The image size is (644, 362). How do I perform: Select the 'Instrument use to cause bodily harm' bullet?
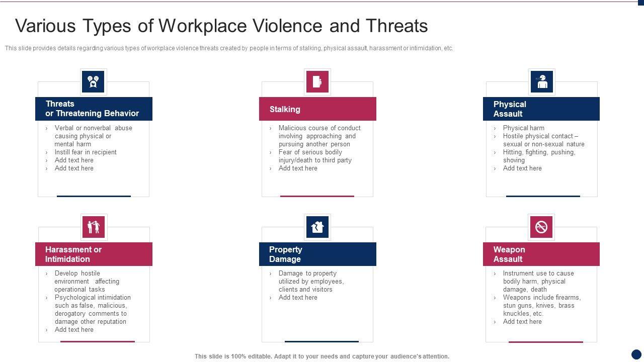click(538, 281)
